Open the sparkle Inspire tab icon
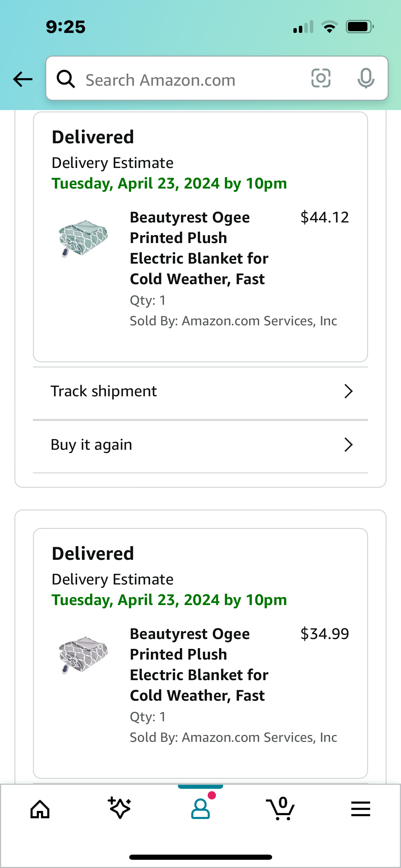The width and height of the screenshot is (401, 868). coord(119,808)
